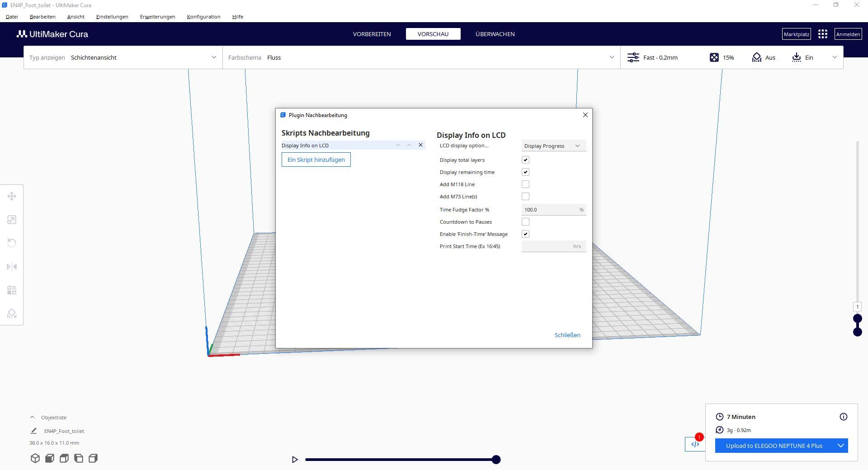Toggle Display total layers checkbox
This screenshot has height=470, width=868.
tap(525, 160)
